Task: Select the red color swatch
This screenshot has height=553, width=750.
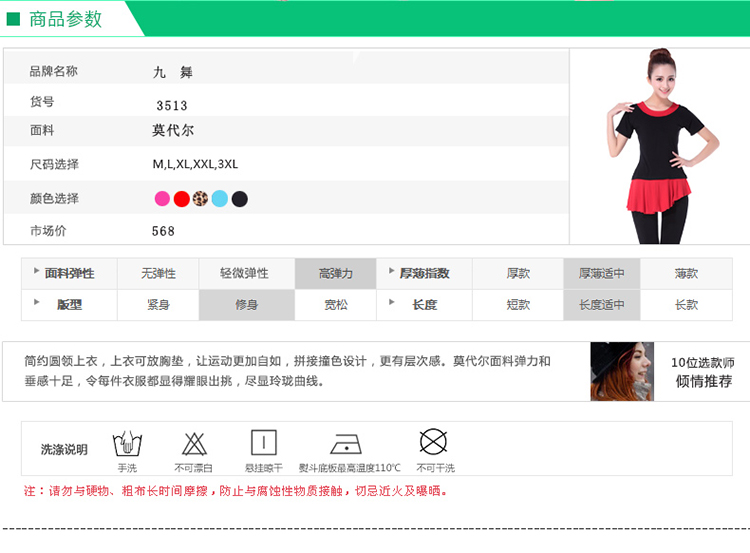Action: 181,198
